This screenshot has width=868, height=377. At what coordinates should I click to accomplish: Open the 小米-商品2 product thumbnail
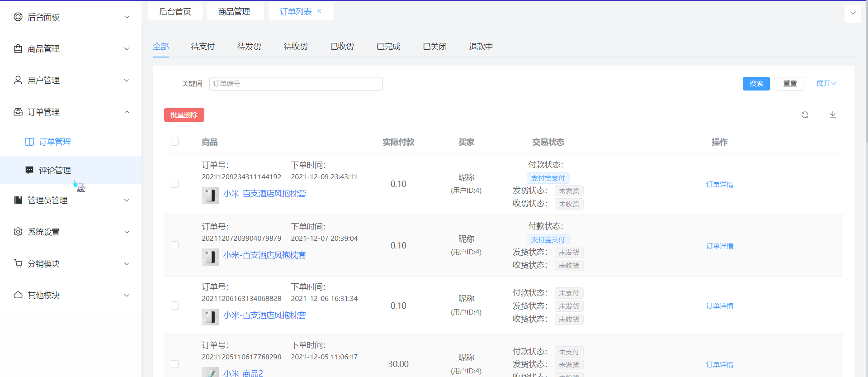pos(210,372)
